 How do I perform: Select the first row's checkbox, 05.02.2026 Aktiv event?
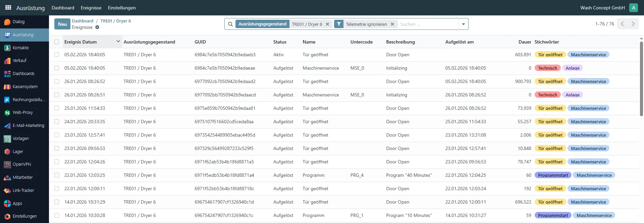pos(57,55)
